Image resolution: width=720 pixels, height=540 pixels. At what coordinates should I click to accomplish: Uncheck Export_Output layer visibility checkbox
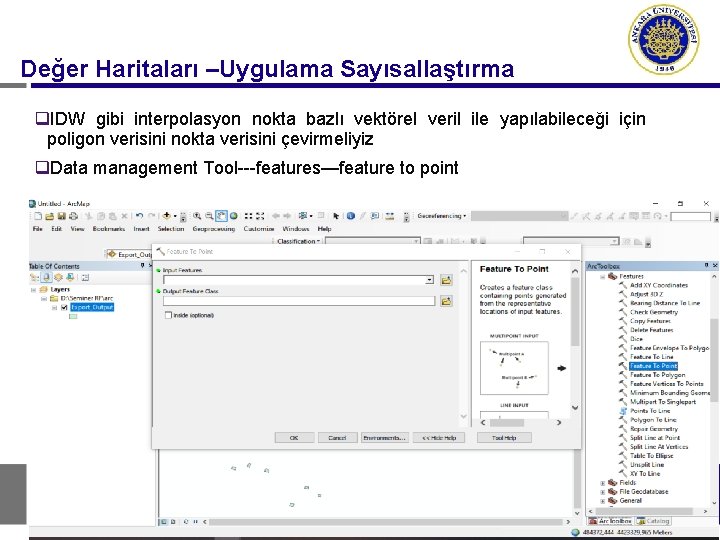(x=64, y=307)
